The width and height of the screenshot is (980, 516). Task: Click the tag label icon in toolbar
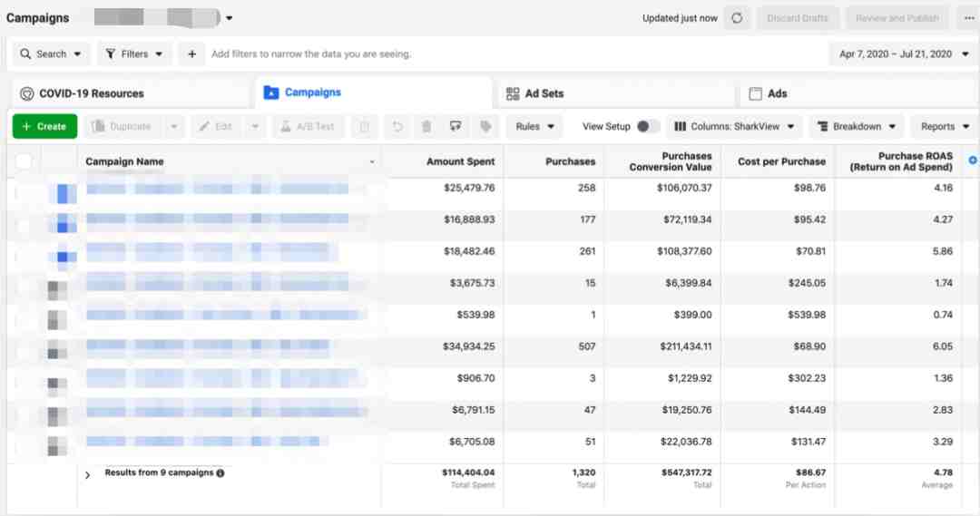click(x=485, y=126)
